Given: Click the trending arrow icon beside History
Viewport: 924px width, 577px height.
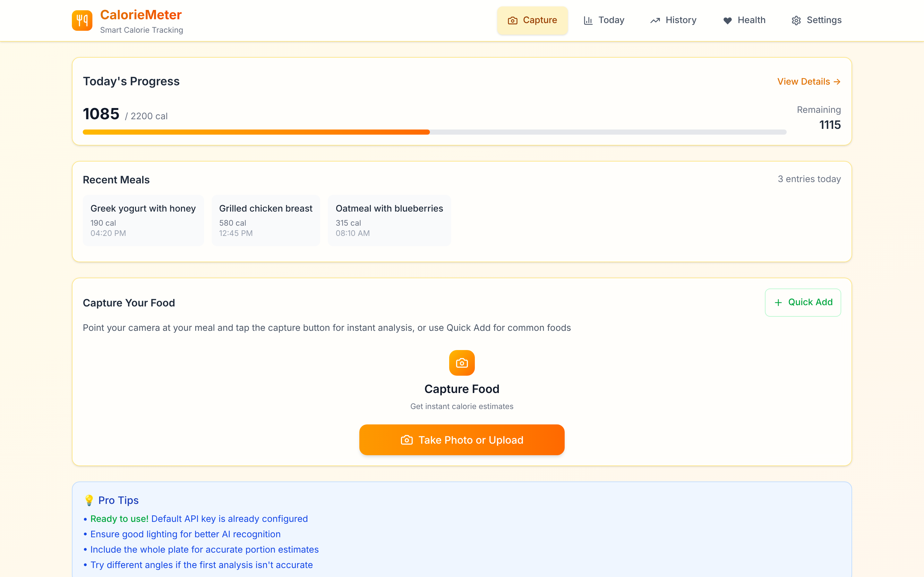Looking at the screenshot, I should point(655,21).
